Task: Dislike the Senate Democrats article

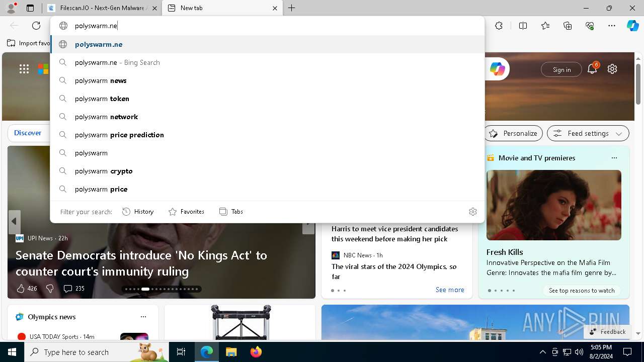Action: (x=50, y=289)
